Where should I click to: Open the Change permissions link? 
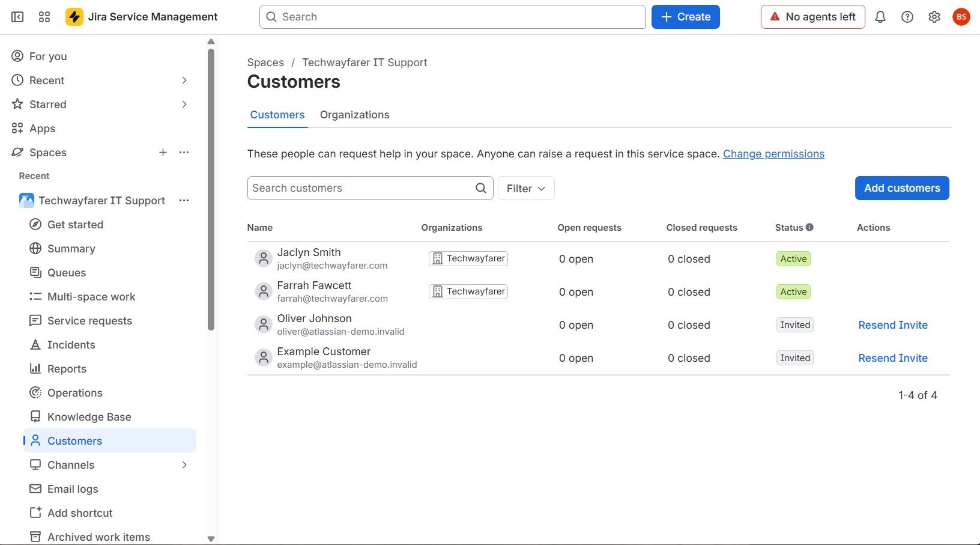pos(773,154)
